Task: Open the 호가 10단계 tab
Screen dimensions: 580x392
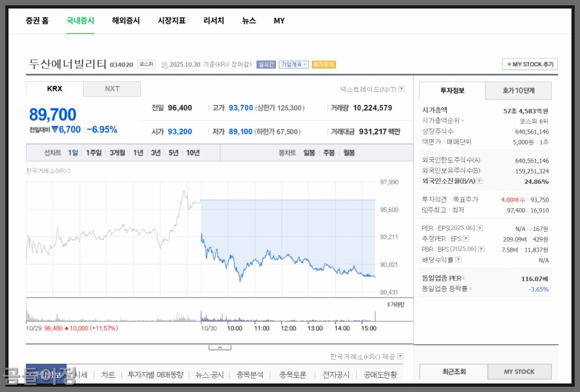Action: point(518,91)
